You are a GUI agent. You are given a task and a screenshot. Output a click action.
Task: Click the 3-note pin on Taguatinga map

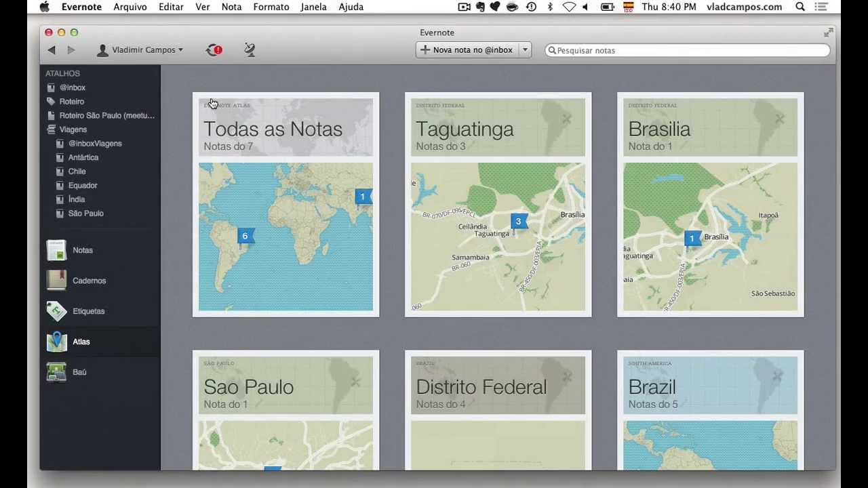tap(519, 222)
